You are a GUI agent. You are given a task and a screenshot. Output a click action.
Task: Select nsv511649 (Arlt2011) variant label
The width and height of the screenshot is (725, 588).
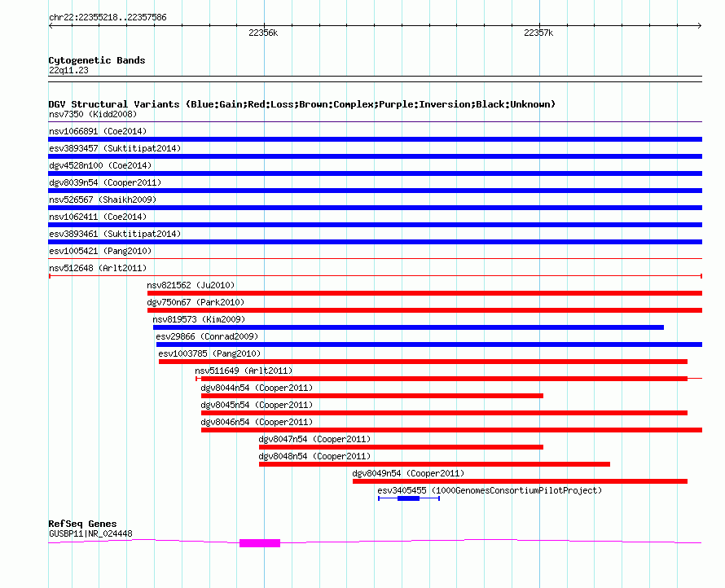pyautogui.click(x=244, y=371)
